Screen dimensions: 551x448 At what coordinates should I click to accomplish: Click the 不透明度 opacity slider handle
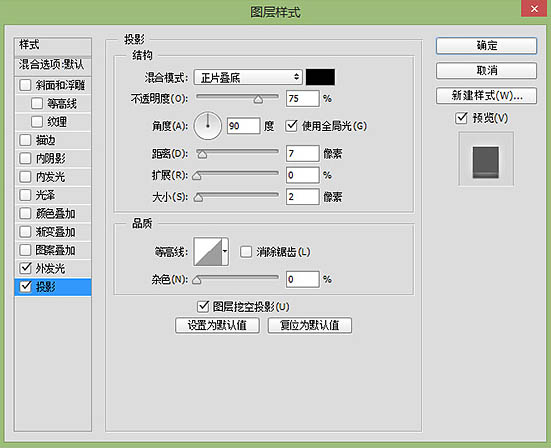(x=258, y=99)
